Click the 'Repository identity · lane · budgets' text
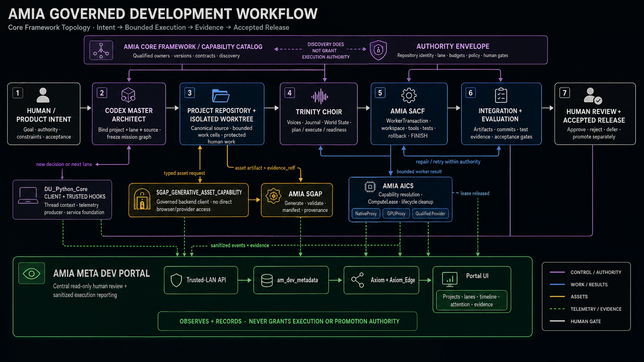Viewport: 644px width, 362px height. click(x=453, y=55)
